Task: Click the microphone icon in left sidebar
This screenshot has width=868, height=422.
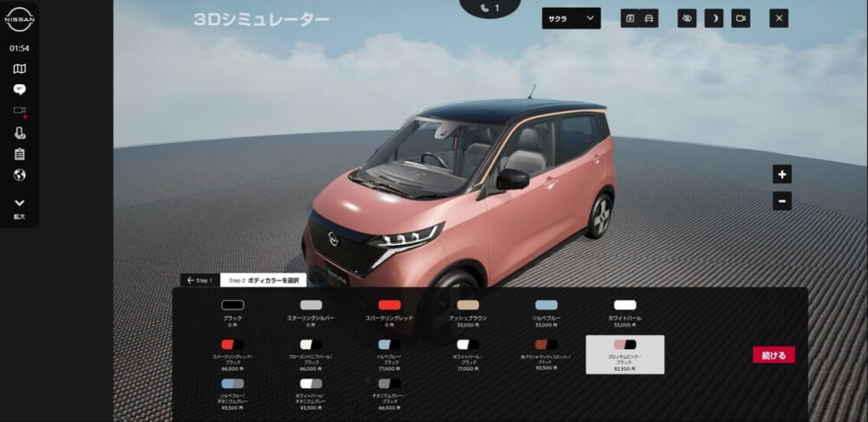Action: (19, 133)
